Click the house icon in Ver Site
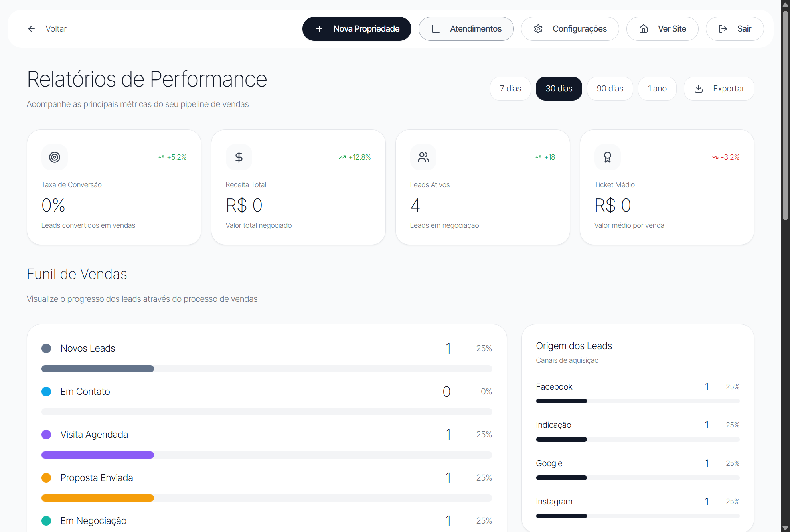Screen dimensions: 790x532 643,29
